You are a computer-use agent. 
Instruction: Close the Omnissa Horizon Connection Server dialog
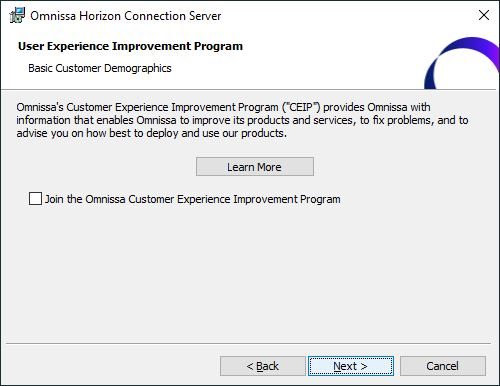tap(484, 15)
